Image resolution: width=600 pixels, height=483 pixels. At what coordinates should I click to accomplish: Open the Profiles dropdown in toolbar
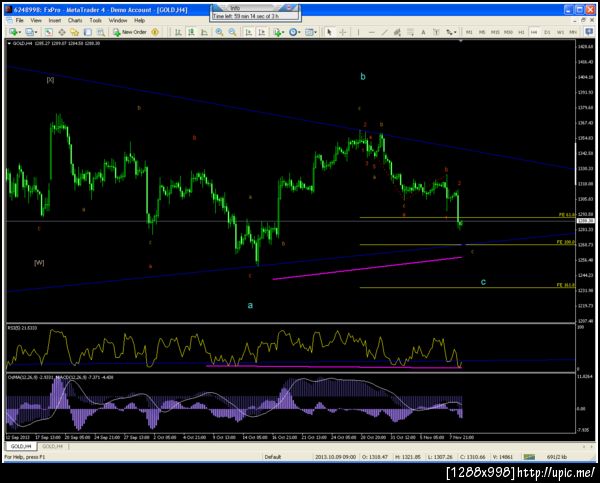[x=31, y=32]
